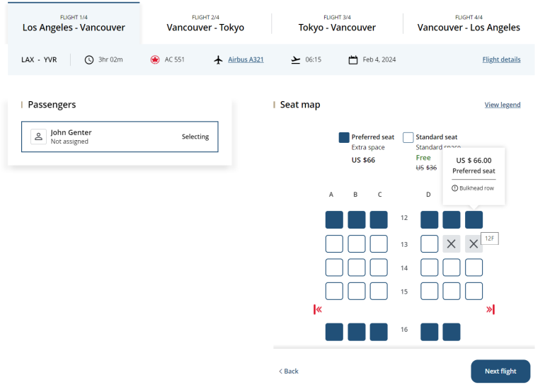Open the Vancouver - Los Angeles tab

[x=469, y=23]
